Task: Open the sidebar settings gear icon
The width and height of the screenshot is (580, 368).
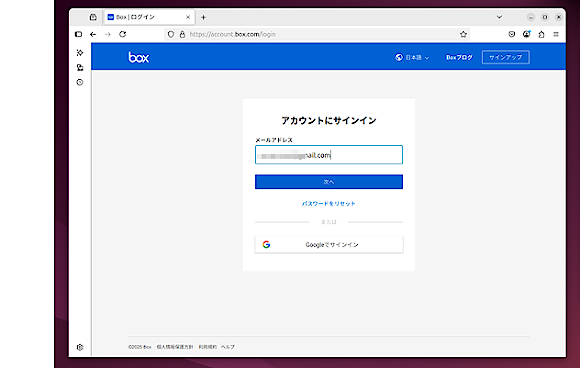Action: (x=80, y=347)
